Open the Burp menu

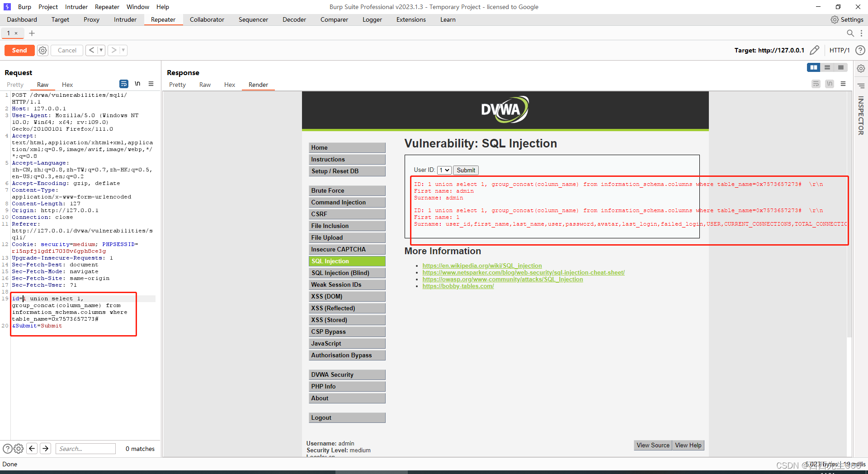[24, 7]
